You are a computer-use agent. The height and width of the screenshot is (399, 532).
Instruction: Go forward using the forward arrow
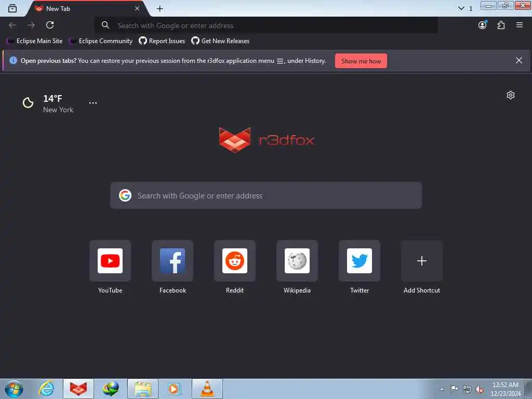[31, 25]
